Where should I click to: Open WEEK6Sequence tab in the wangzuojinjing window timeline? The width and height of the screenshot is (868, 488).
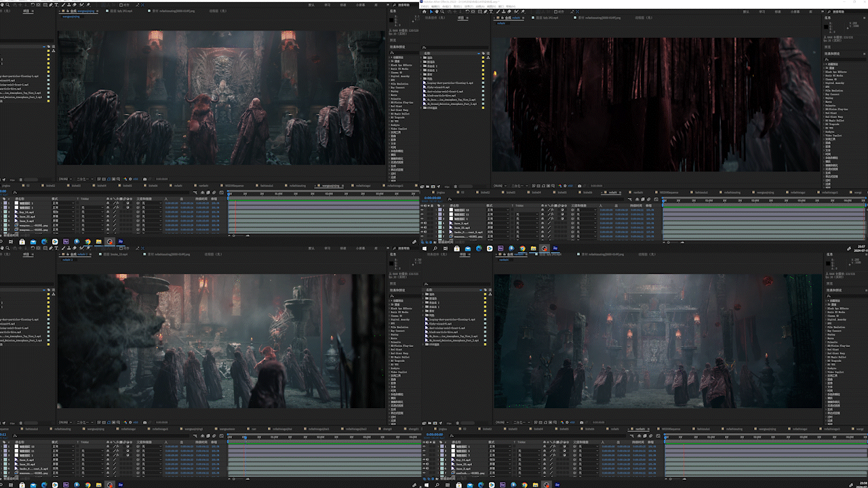pos(233,185)
